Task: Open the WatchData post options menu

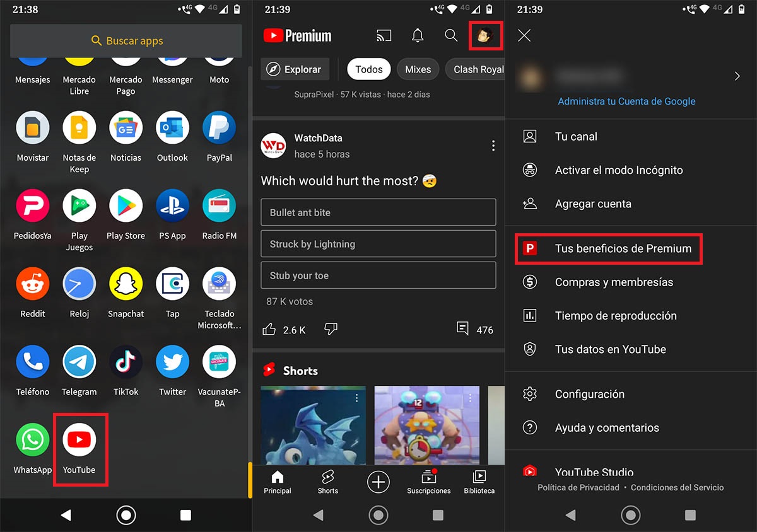Action: click(493, 146)
